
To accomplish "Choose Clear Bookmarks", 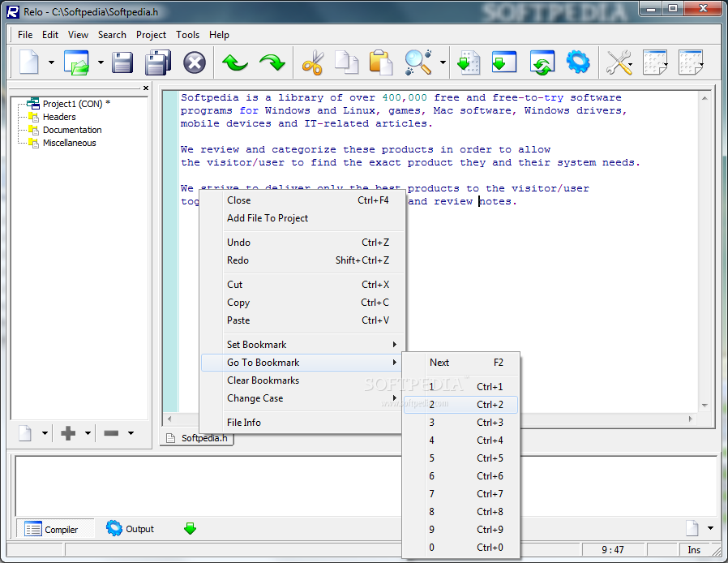I will tap(302, 380).
